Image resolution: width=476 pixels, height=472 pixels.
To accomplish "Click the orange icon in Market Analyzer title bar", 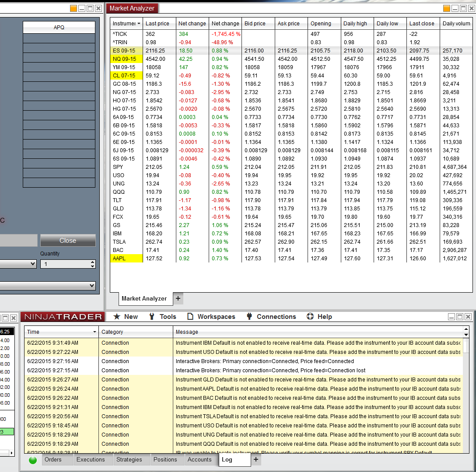I will point(446,8).
